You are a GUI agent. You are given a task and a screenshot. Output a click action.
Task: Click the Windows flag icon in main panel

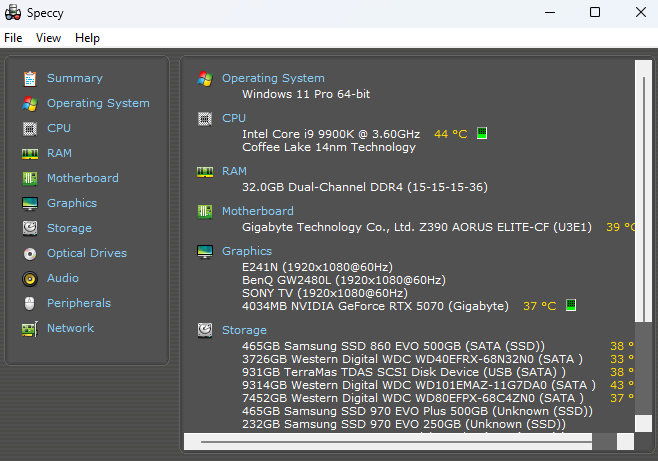205,78
